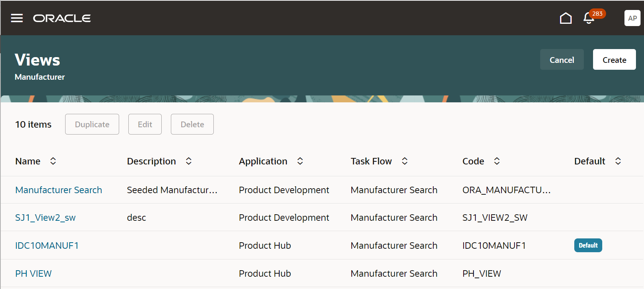Viewport: 644px width, 289px height.
Task: Sort the table by Application
Action: [300, 161]
